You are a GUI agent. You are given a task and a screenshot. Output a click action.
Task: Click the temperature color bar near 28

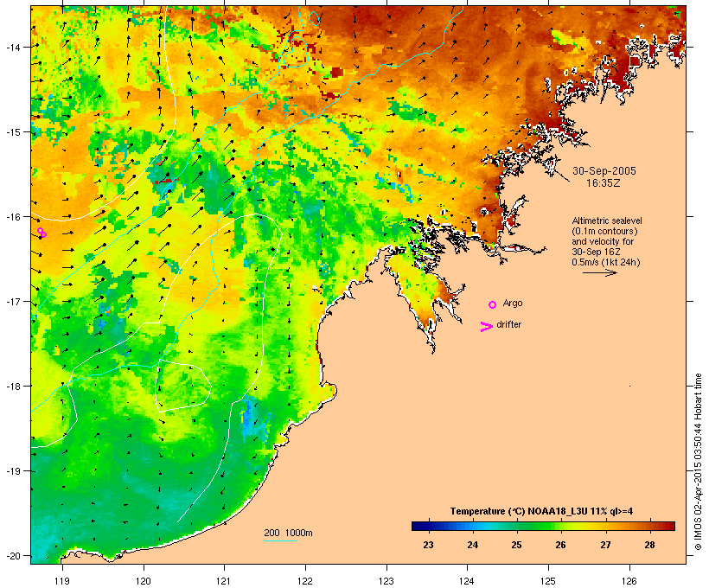pos(649,526)
